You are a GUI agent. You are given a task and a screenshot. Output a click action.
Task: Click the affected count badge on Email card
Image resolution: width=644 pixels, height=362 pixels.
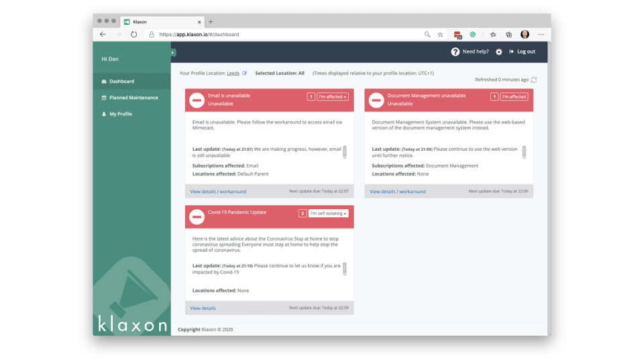pyautogui.click(x=311, y=97)
